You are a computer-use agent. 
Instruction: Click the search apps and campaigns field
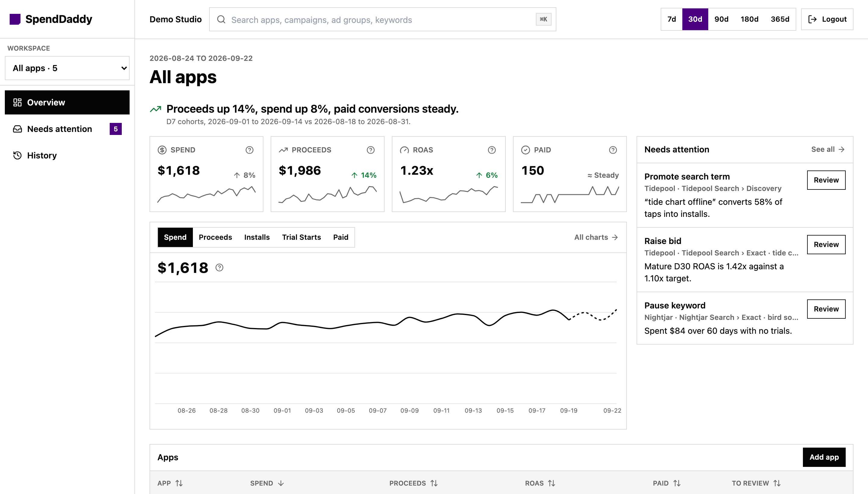(x=382, y=19)
